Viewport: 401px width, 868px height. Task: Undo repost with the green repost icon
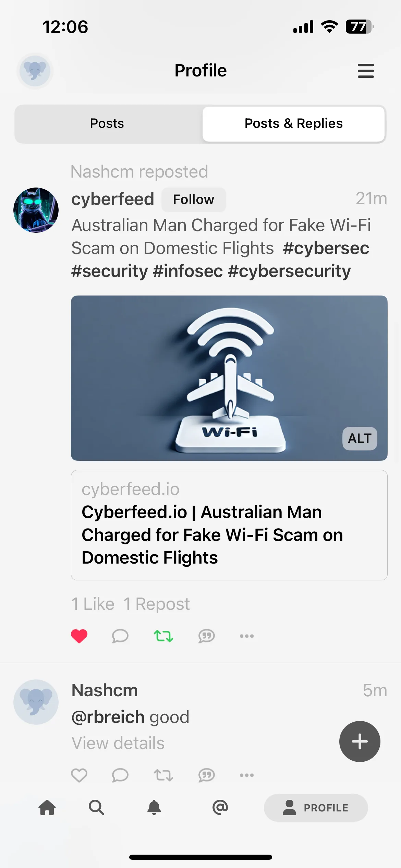[163, 636]
